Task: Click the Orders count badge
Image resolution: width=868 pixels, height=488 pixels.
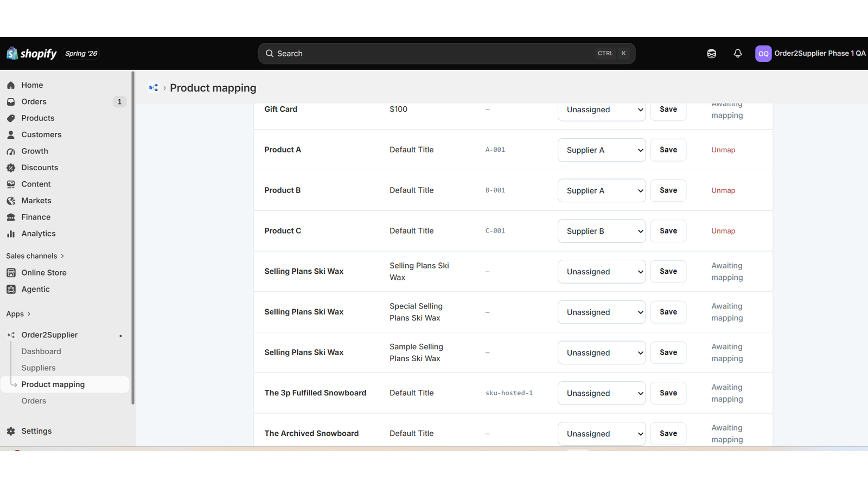Action: pyautogui.click(x=119, y=101)
